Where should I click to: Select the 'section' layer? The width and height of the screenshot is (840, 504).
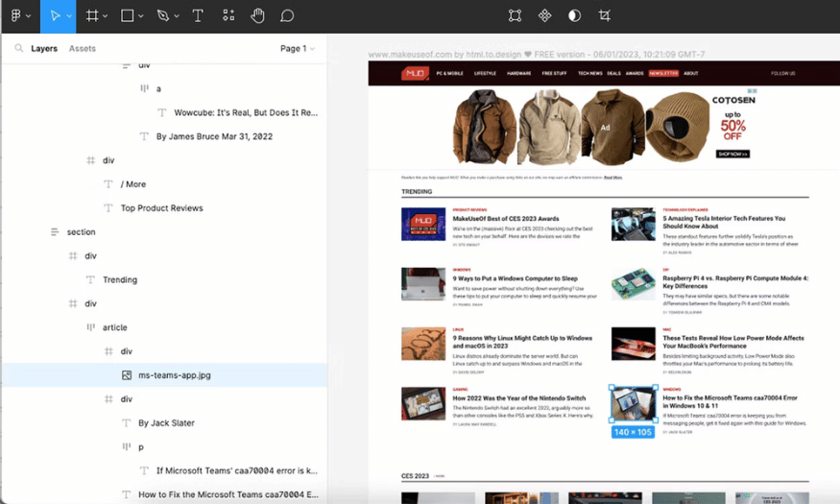[x=81, y=232]
